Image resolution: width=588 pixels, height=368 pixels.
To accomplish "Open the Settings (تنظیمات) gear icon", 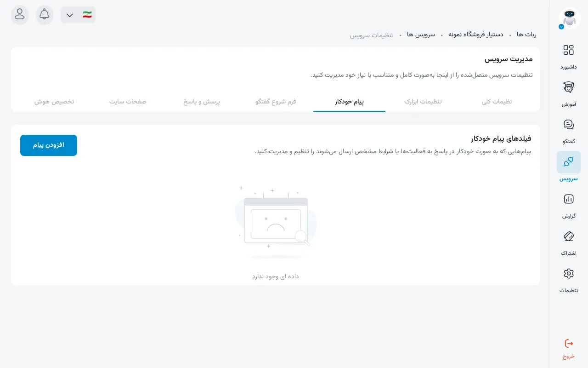I will (569, 274).
